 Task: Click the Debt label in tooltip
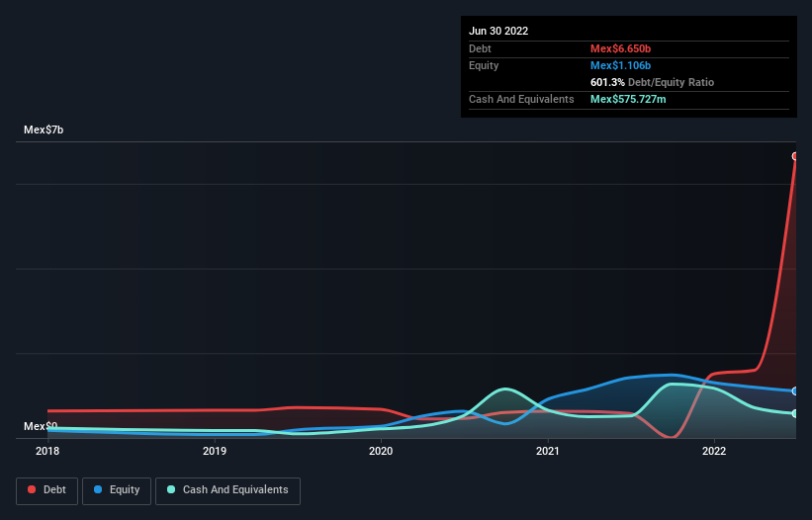480,48
